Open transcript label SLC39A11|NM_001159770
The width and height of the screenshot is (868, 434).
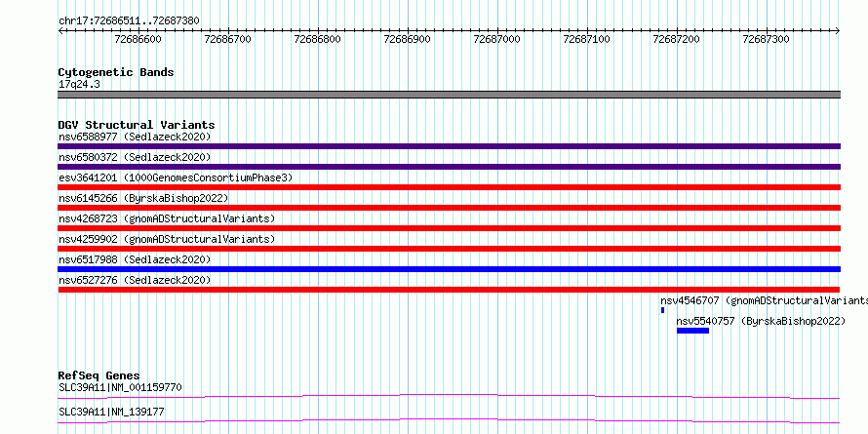coord(120,387)
